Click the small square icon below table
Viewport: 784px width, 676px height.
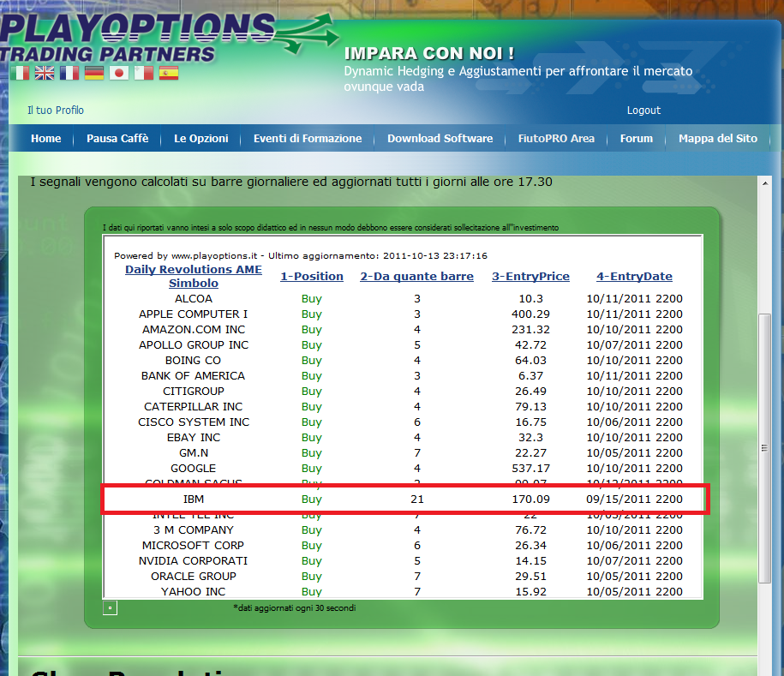pos(110,608)
